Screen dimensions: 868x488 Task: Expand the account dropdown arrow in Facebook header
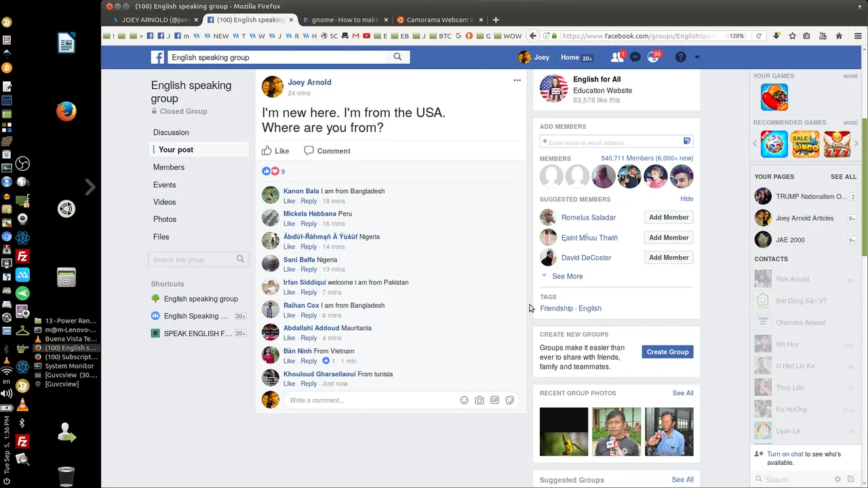(x=696, y=58)
